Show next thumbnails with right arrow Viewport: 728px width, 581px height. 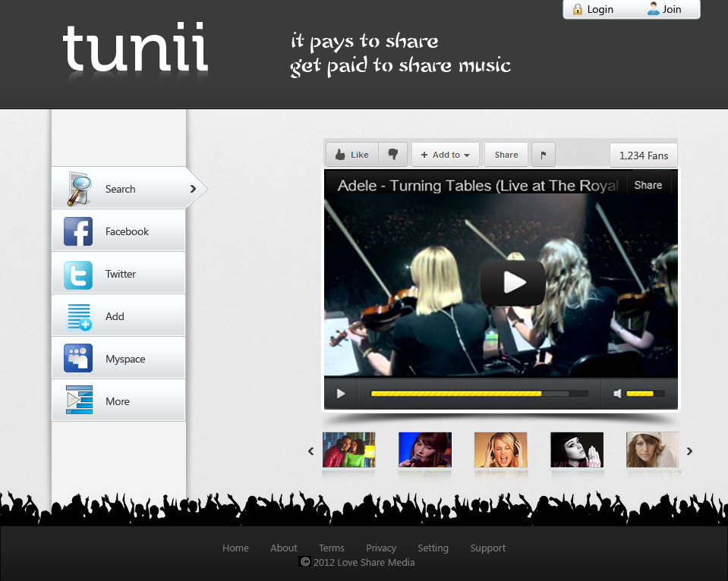[x=689, y=451]
